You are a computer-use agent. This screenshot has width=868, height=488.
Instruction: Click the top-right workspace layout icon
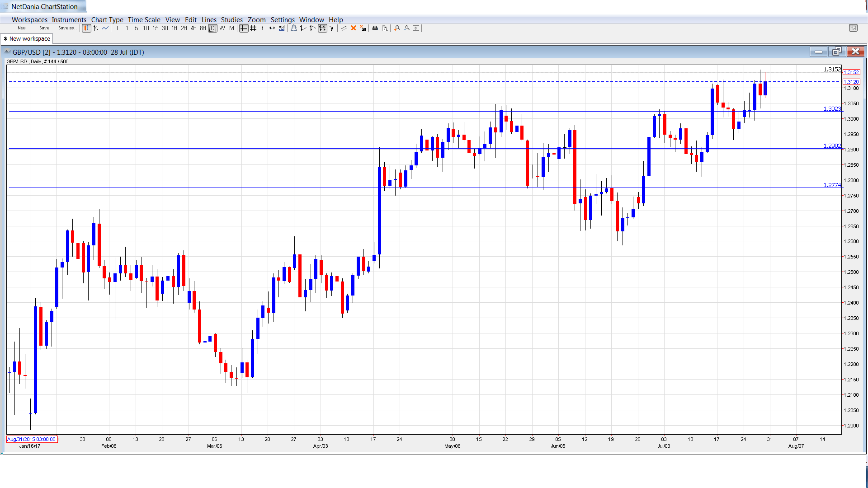point(853,28)
